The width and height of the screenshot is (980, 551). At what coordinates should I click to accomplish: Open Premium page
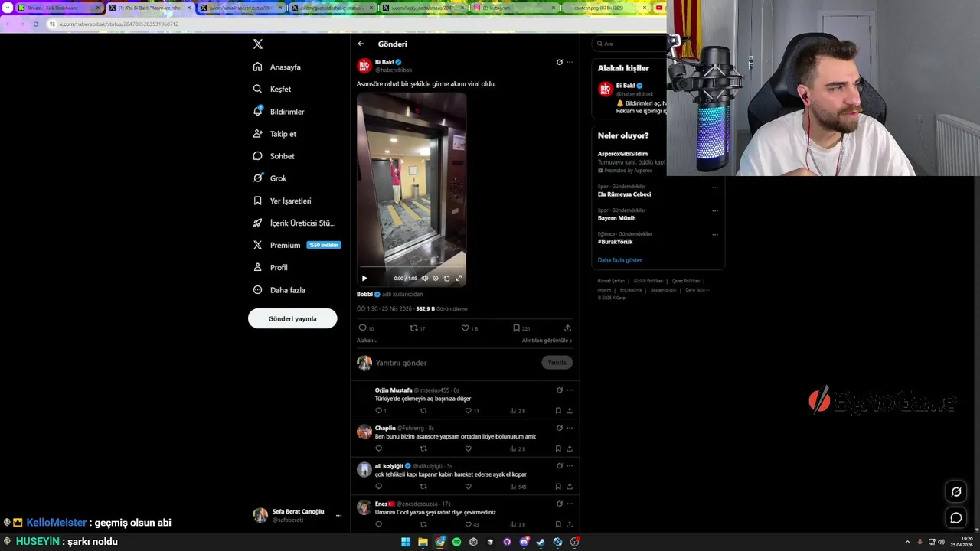point(296,245)
